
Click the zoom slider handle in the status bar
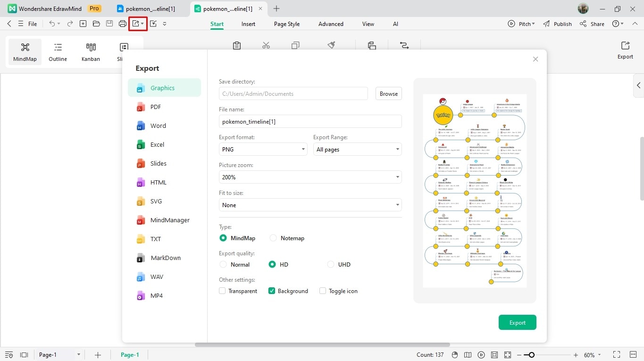pyautogui.click(x=532, y=355)
